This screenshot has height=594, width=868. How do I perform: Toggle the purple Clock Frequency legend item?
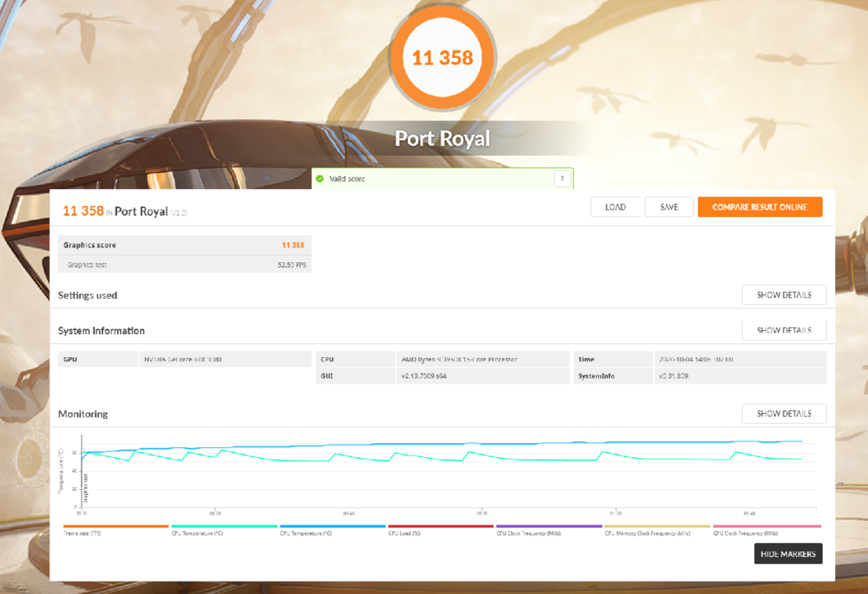tap(549, 530)
